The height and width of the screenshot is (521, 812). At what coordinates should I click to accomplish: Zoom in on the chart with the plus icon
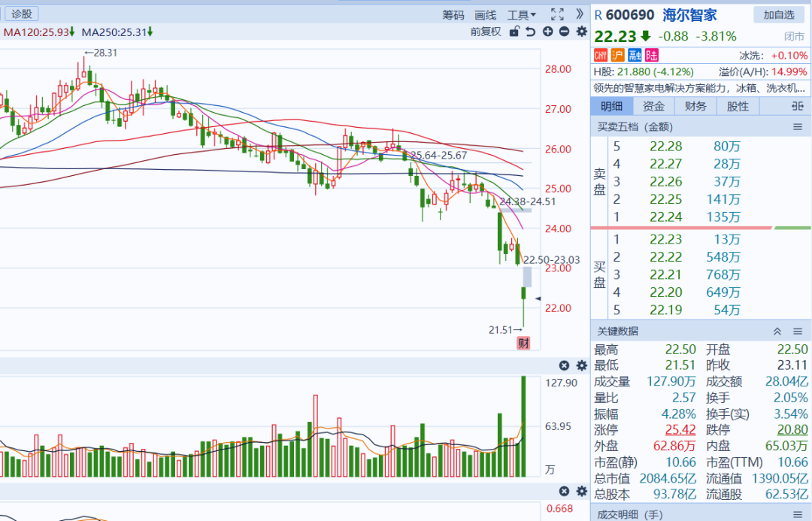coord(547,32)
